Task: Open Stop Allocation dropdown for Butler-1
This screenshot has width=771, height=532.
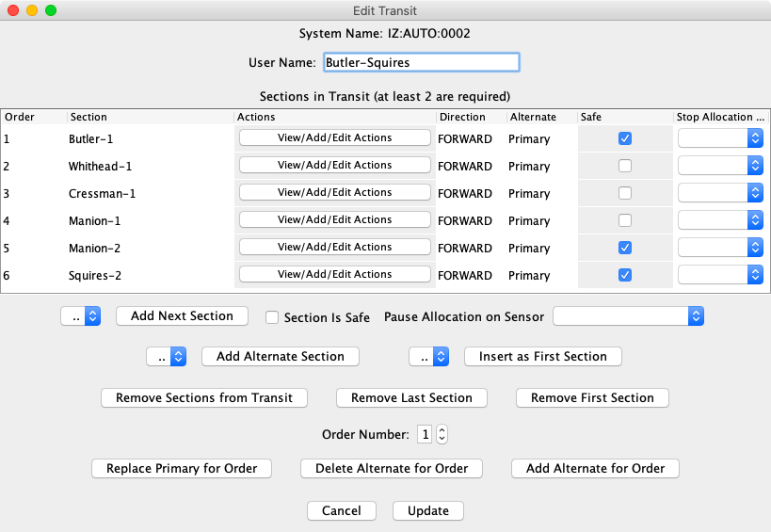Action: 720,138
